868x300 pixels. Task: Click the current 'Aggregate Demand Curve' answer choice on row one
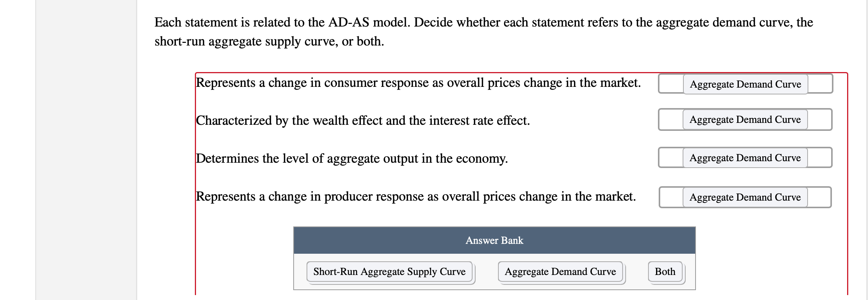(744, 84)
